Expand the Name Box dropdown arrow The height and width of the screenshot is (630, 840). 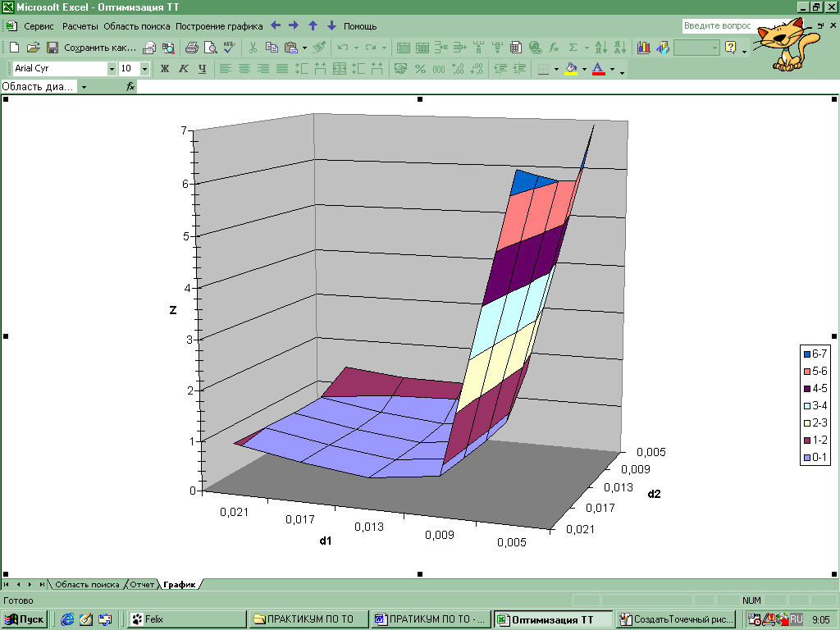pos(84,87)
